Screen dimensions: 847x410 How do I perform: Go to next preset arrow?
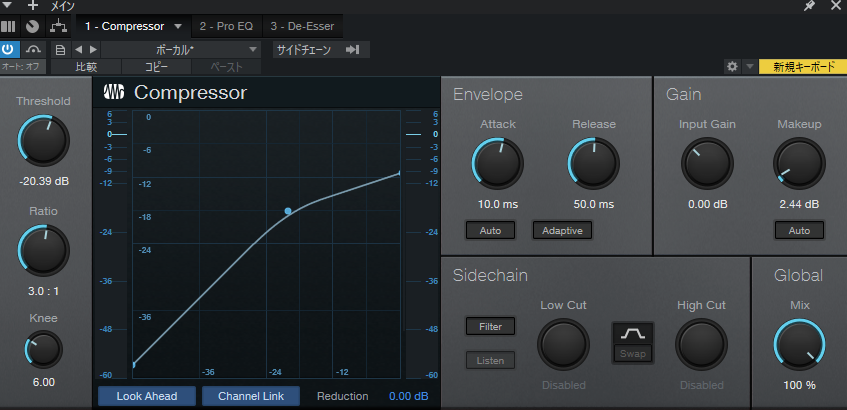tap(93, 50)
